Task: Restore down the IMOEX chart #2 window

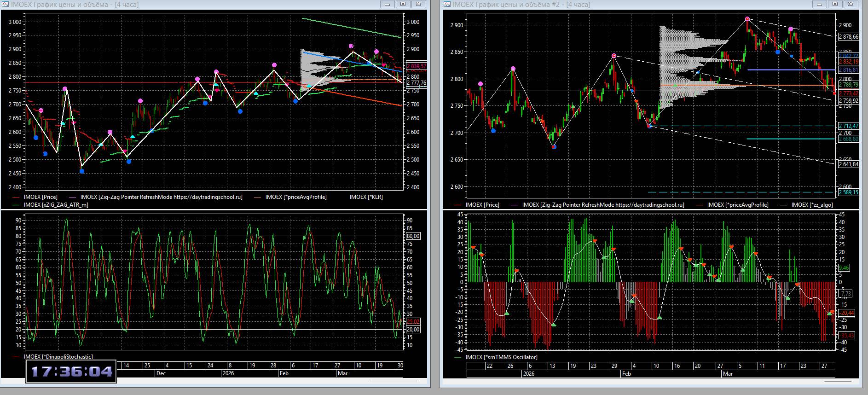Action: pyautogui.click(x=835, y=4)
